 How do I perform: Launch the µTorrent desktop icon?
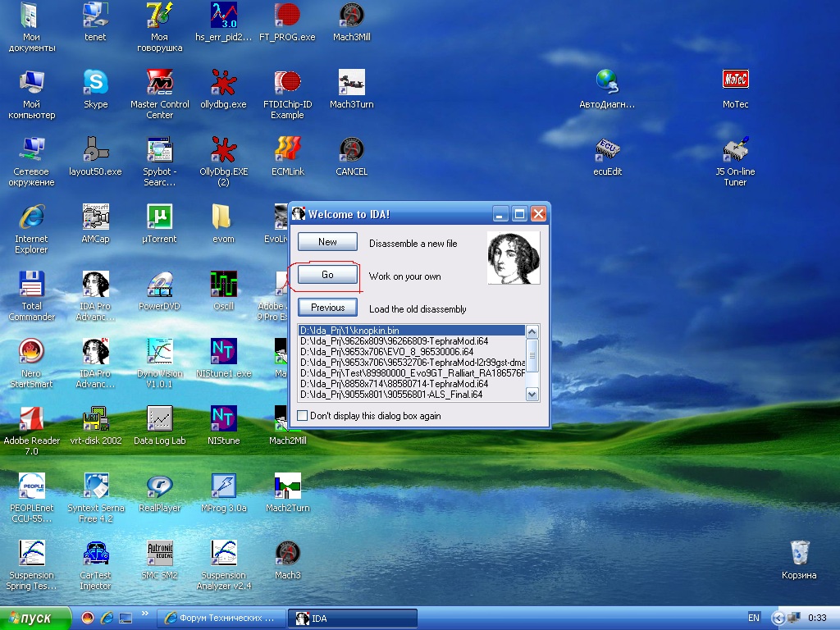(159, 217)
